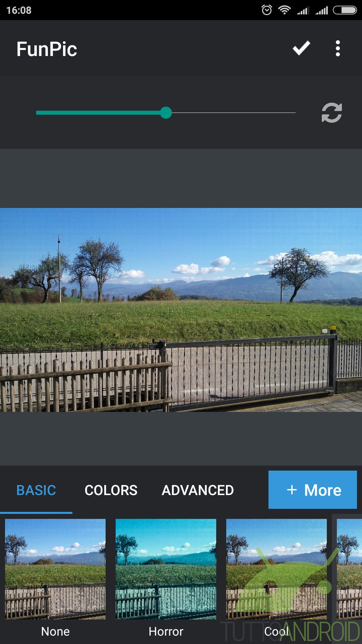This screenshot has width=362, height=644.
Task: Confirm the edits with the checkmark icon
Action: pos(301,48)
